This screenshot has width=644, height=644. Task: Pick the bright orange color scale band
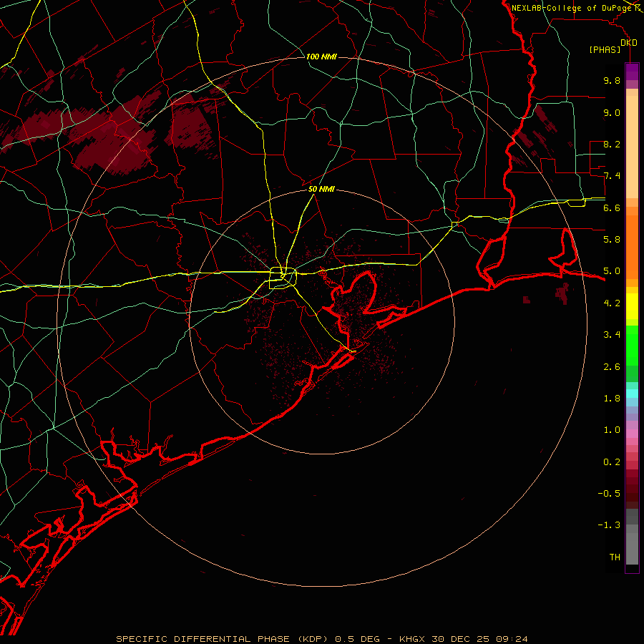tap(632, 247)
